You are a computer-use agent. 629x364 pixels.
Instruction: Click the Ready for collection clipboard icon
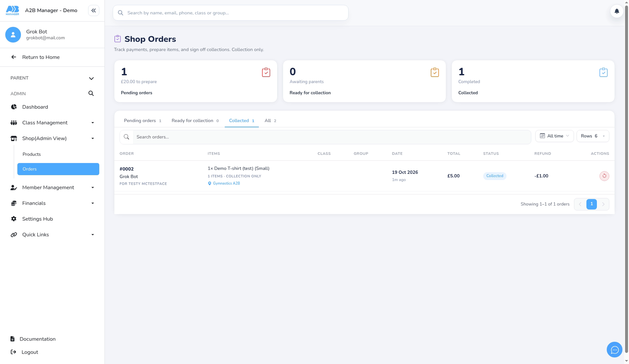[x=435, y=72]
